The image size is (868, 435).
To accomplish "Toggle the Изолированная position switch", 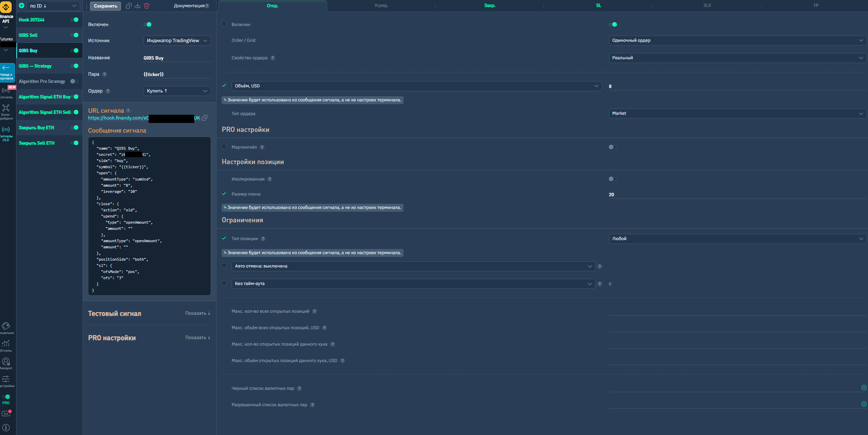I will point(612,179).
